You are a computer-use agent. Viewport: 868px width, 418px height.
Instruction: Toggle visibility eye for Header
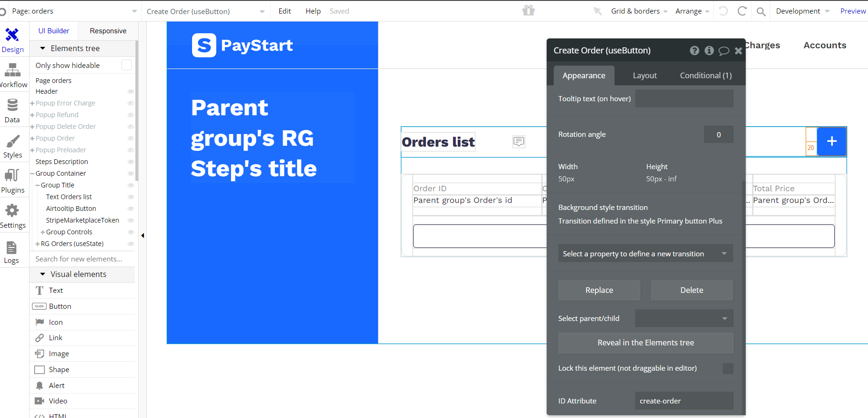pyautogui.click(x=131, y=92)
